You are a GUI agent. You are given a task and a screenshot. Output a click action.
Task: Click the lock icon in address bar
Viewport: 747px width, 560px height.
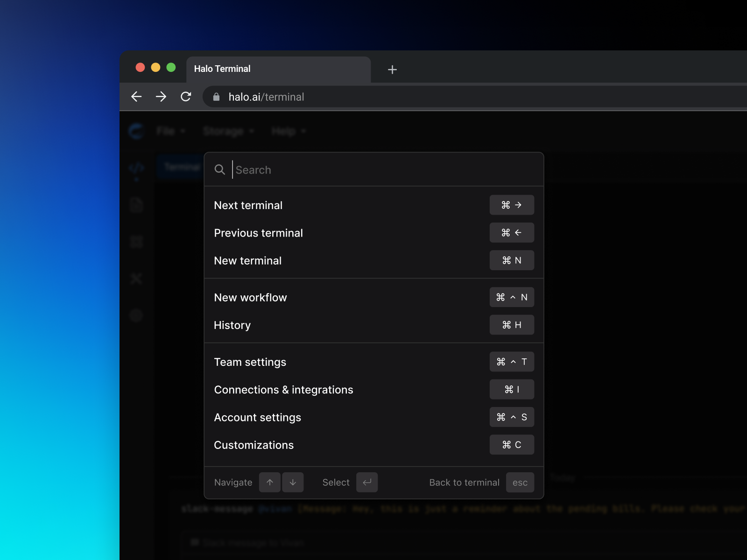(x=216, y=97)
